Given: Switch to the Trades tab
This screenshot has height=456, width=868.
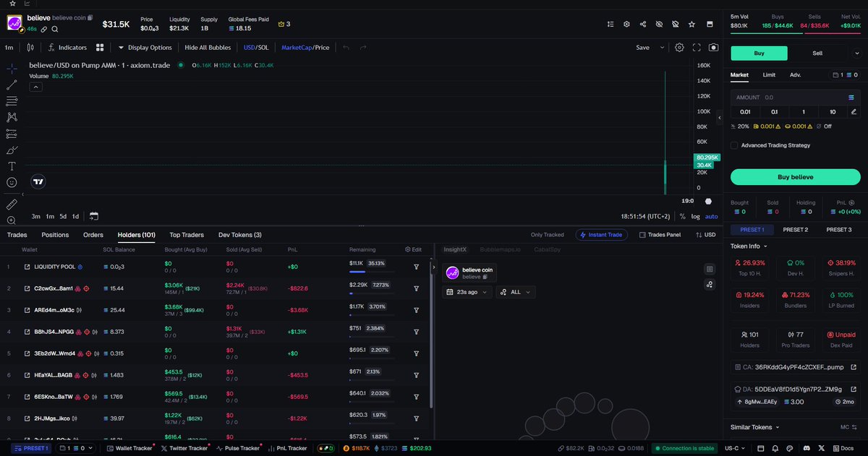Looking at the screenshot, I should [x=17, y=235].
